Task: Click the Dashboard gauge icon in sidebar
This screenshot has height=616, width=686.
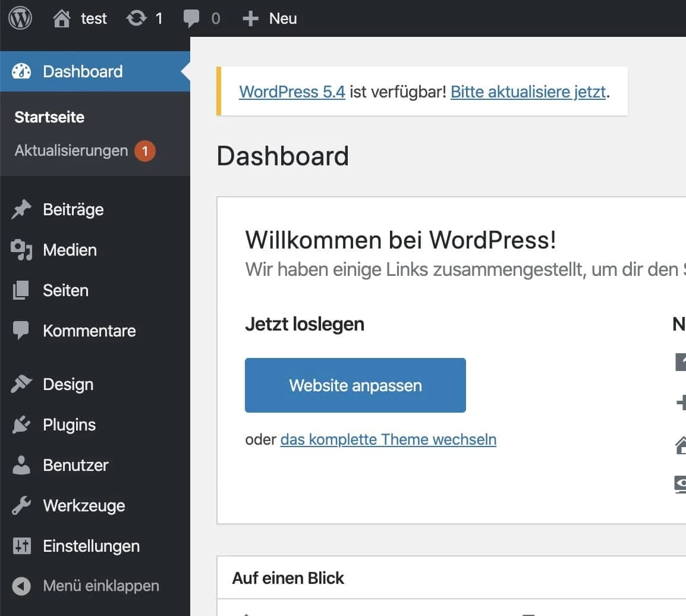Action: [x=22, y=71]
